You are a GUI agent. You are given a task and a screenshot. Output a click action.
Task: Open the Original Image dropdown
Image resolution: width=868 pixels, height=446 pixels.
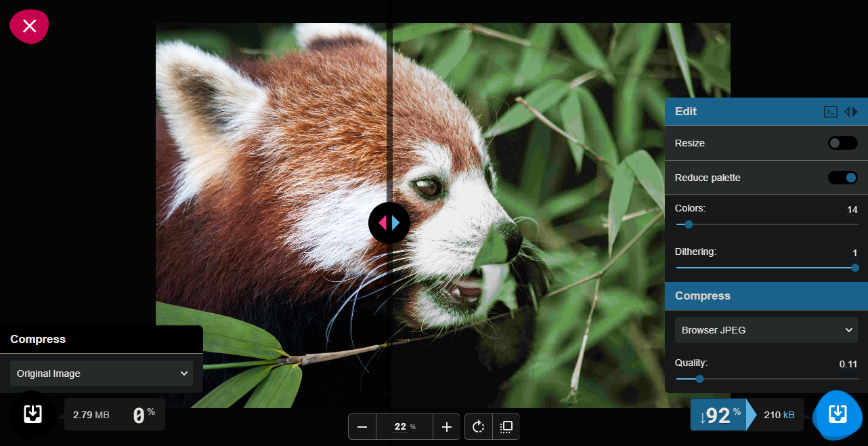pos(102,373)
